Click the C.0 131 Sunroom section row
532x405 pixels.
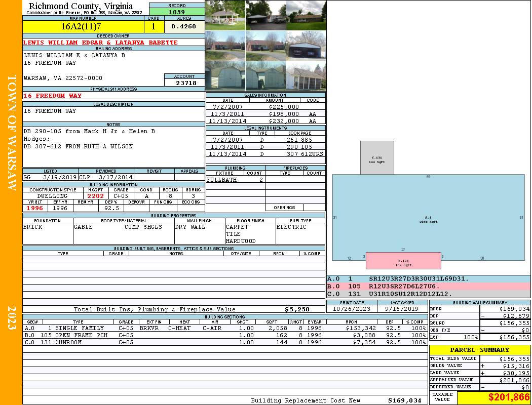224,342
